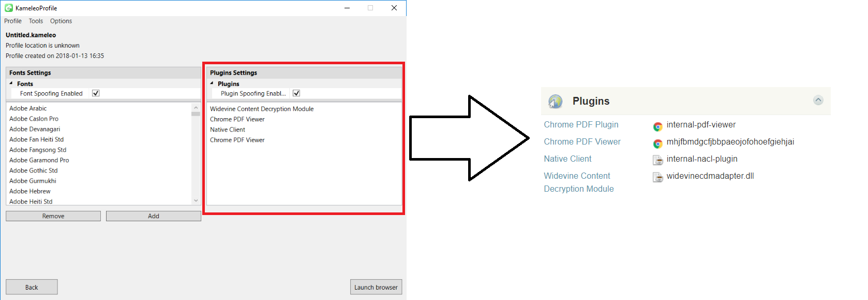868x300 pixels.
Task: Select Adobe Garamond Pro font
Action: [39, 160]
